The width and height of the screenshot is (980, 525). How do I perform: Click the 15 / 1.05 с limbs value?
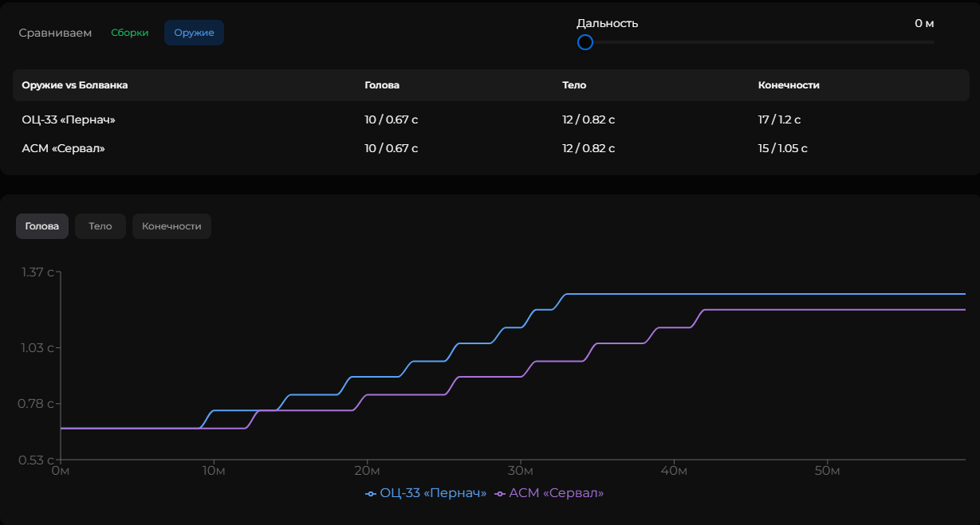(782, 148)
